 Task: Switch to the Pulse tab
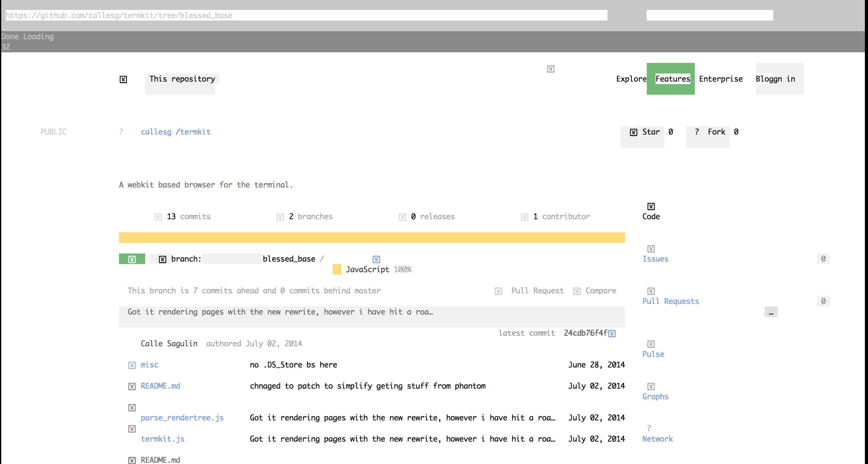[653, 354]
